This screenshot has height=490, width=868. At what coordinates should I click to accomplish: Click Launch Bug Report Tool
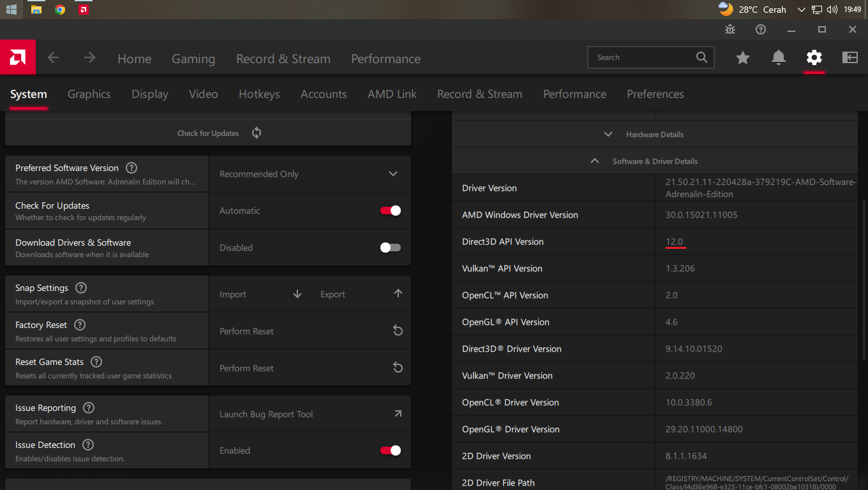click(x=310, y=414)
